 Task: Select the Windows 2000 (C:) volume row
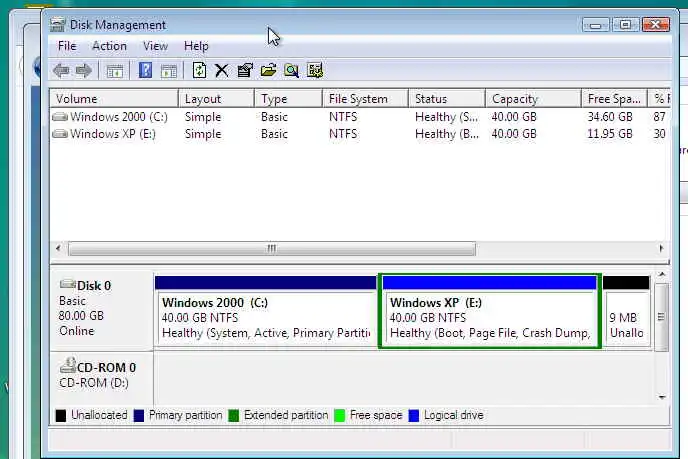[x=360, y=117]
